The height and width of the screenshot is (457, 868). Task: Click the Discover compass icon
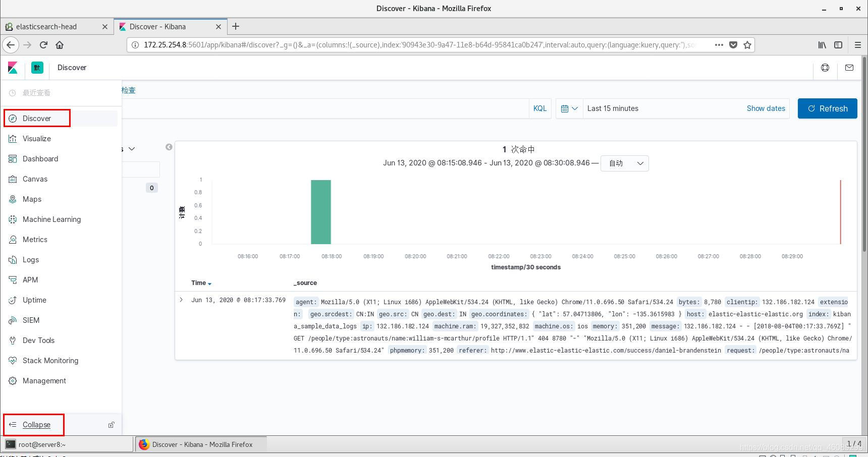pyautogui.click(x=13, y=119)
